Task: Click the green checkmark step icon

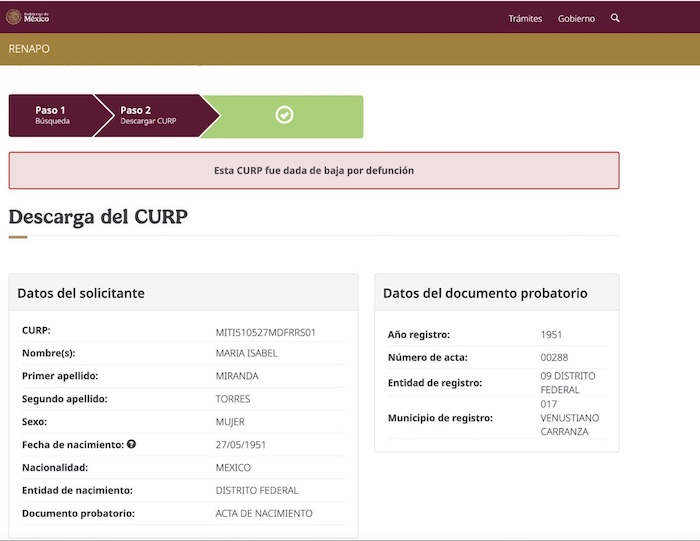Action: tap(284, 116)
